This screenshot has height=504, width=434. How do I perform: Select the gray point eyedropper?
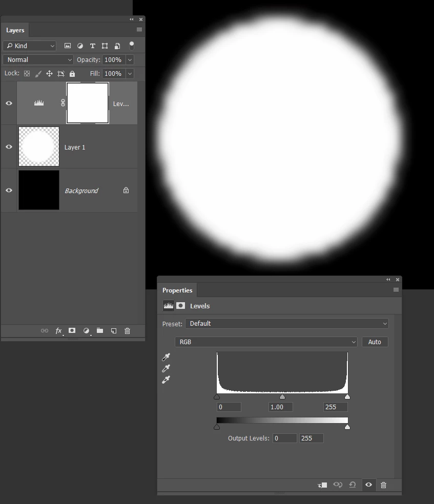[166, 368]
